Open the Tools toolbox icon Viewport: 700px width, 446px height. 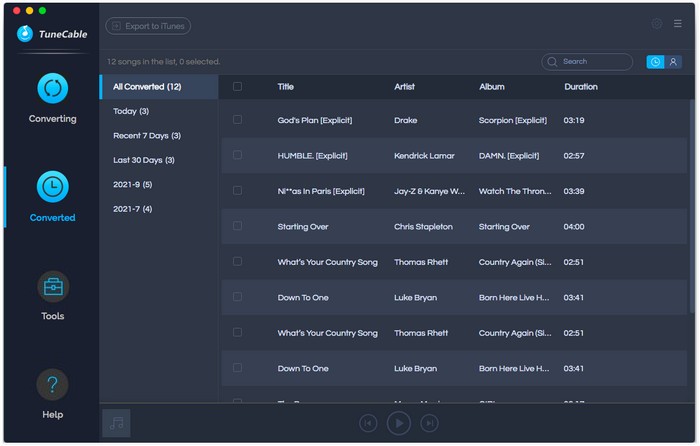pyautogui.click(x=53, y=287)
